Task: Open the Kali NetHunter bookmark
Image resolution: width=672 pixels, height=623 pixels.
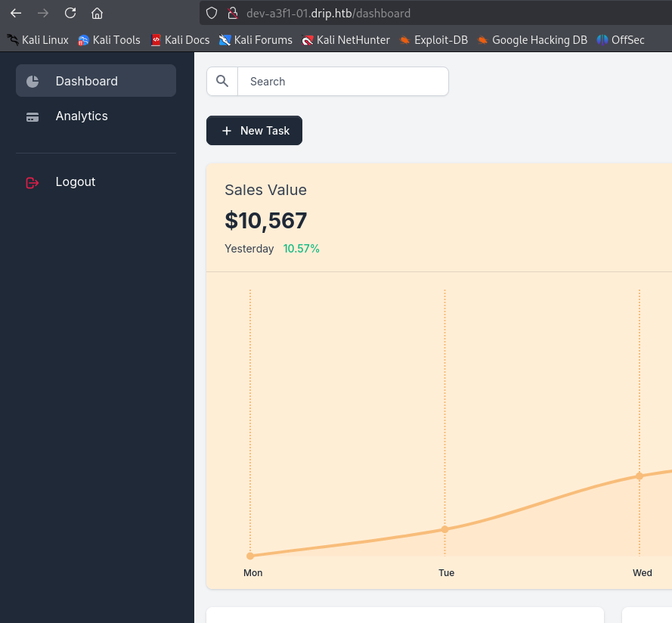Action: [x=345, y=40]
